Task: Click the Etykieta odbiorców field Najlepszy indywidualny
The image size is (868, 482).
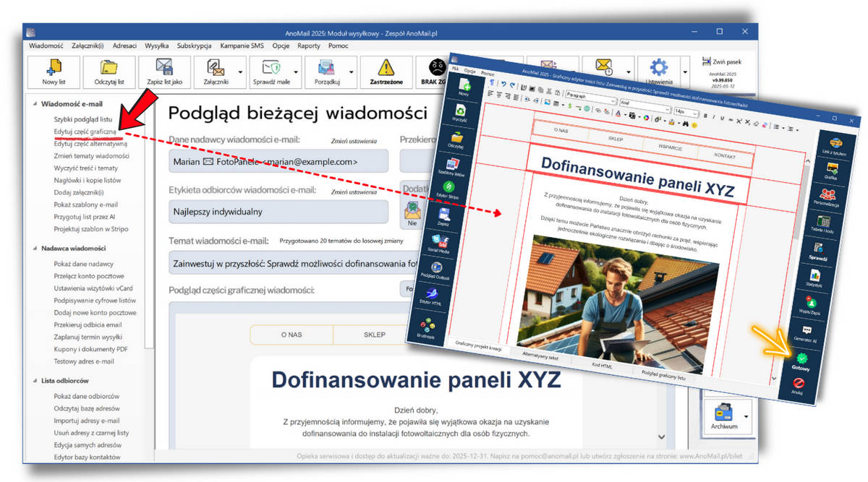Action: (278, 212)
